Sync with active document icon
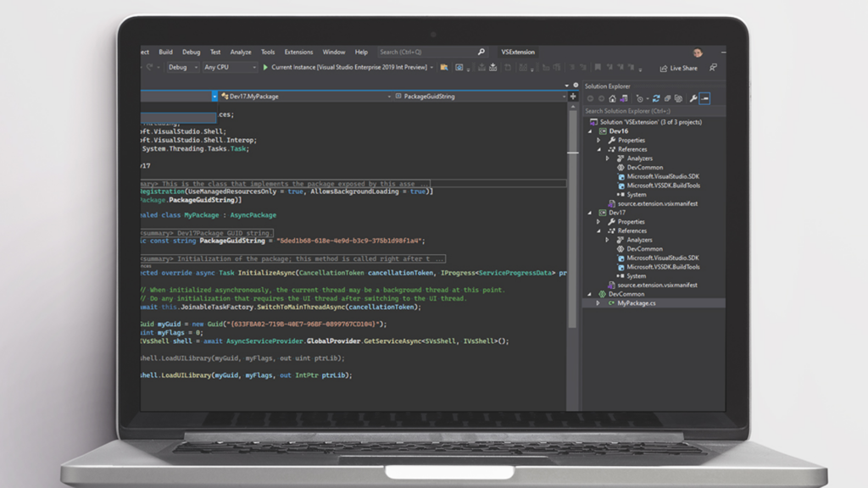This screenshot has width=868, height=488. tap(656, 98)
